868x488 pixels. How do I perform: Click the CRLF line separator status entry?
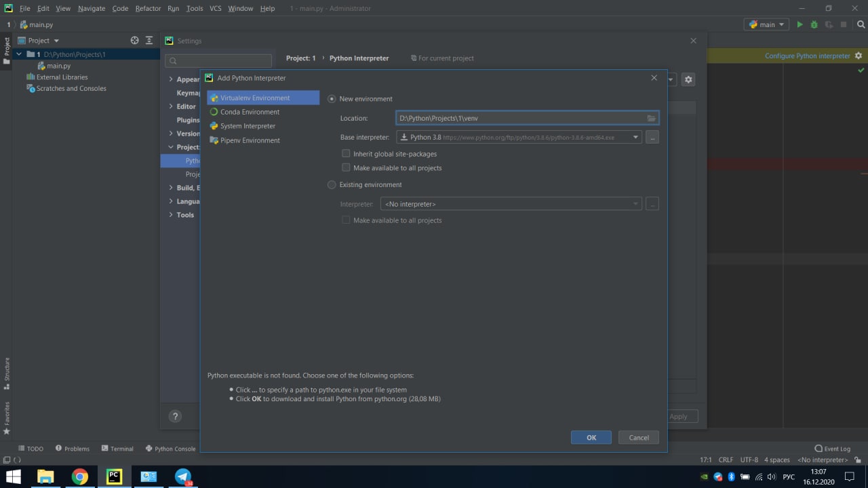point(726,460)
